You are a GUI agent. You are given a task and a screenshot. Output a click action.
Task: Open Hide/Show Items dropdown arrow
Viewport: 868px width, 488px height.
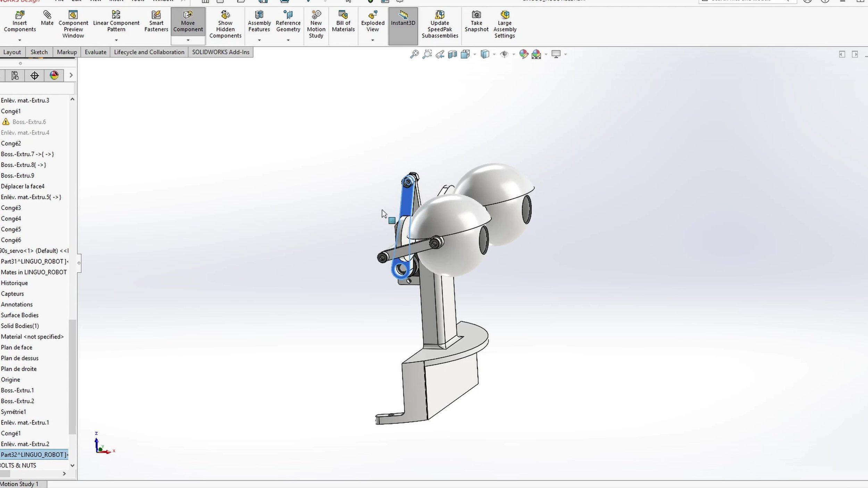pos(514,54)
